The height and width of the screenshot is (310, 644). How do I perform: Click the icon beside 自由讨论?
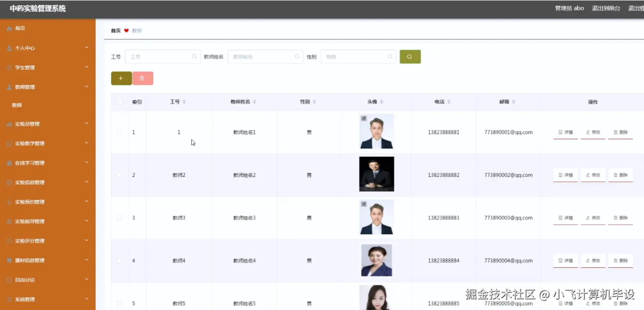[x=9, y=280]
